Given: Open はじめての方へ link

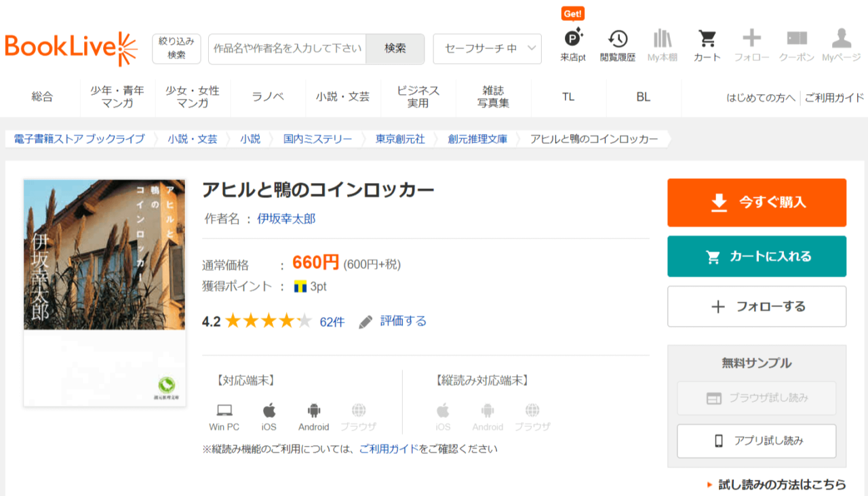Looking at the screenshot, I should click(761, 98).
